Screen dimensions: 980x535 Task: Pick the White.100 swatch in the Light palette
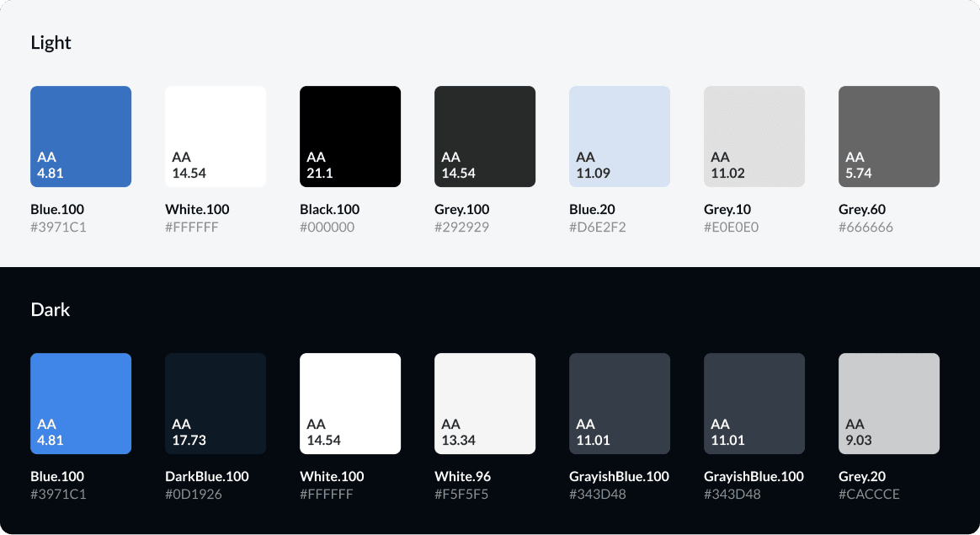pos(216,136)
